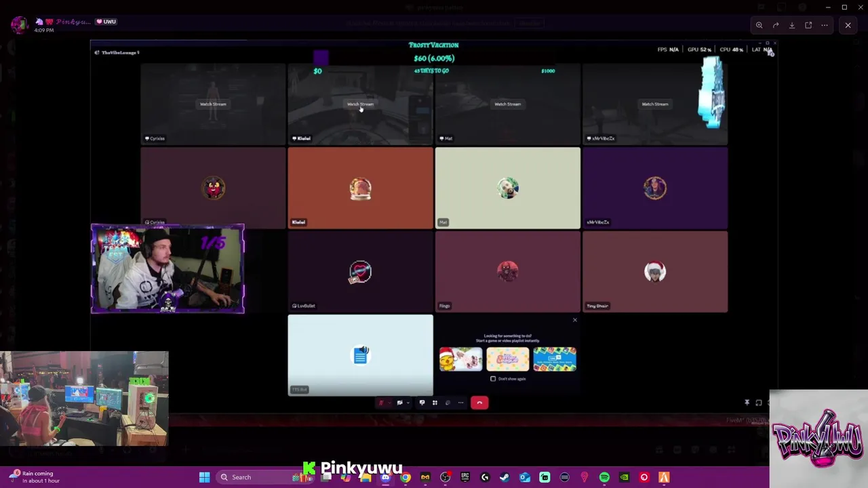The image size is (868, 488).
Task: Select LuvBullet's avatar tile
Action: click(360, 272)
